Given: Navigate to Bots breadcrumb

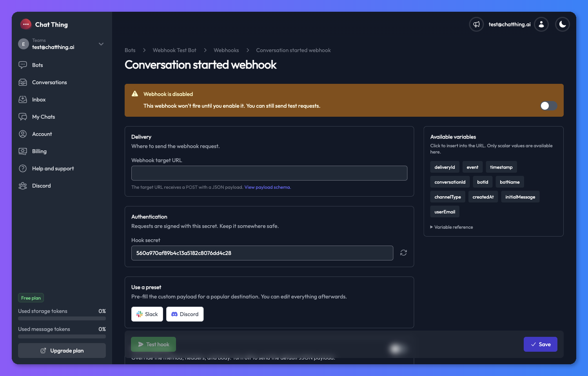Looking at the screenshot, I should [x=130, y=50].
